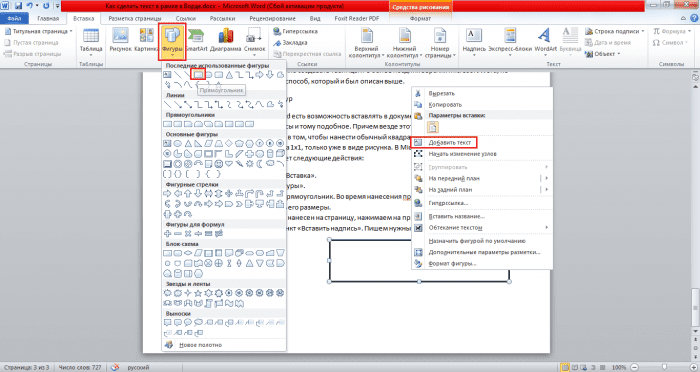Click the Рисунок picture icon
Viewport: 700px width, 372px height.
[x=120, y=40]
